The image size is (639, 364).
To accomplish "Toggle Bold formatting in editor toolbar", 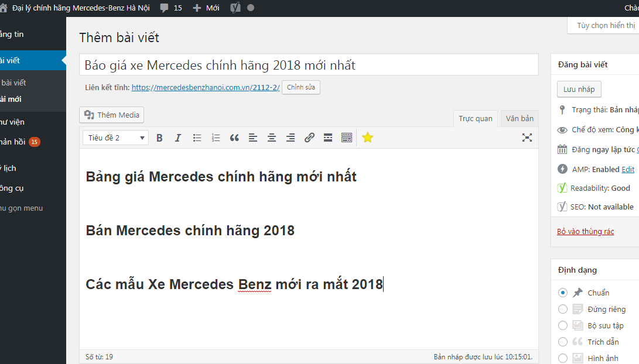I will [x=159, y=138].
